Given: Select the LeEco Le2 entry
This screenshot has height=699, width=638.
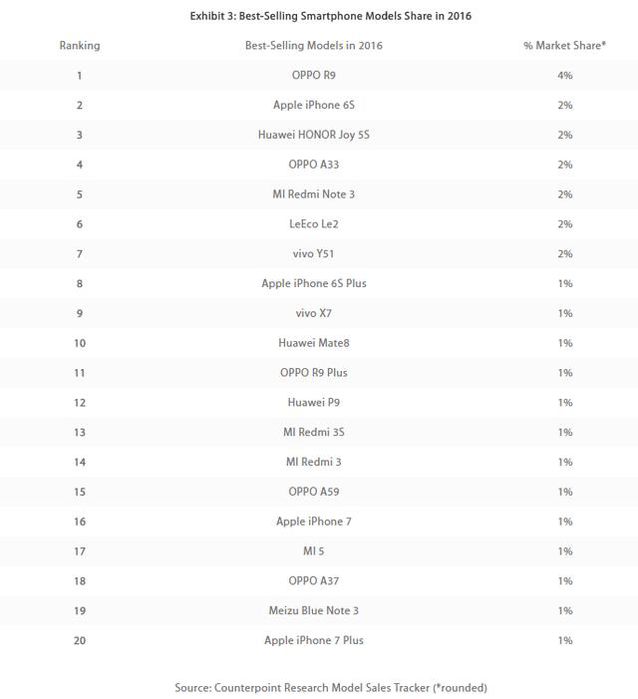Looking at the screenshot, I should [314, 224].
